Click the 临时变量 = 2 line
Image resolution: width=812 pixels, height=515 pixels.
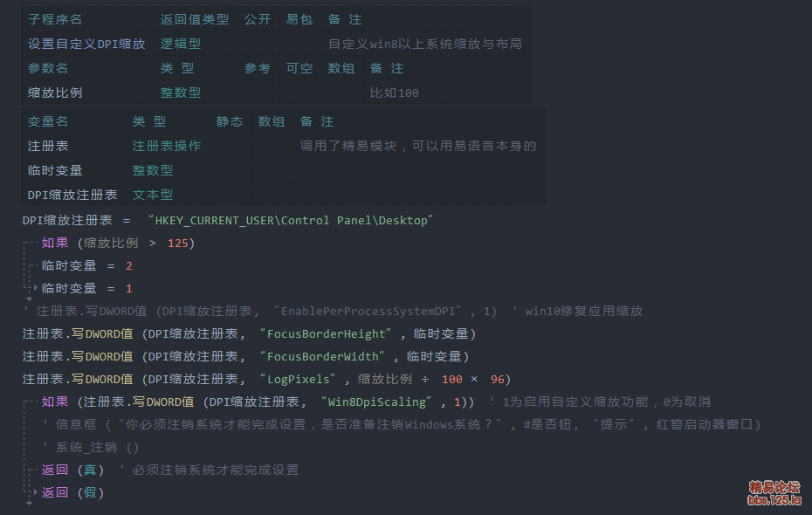coord(87,266)
